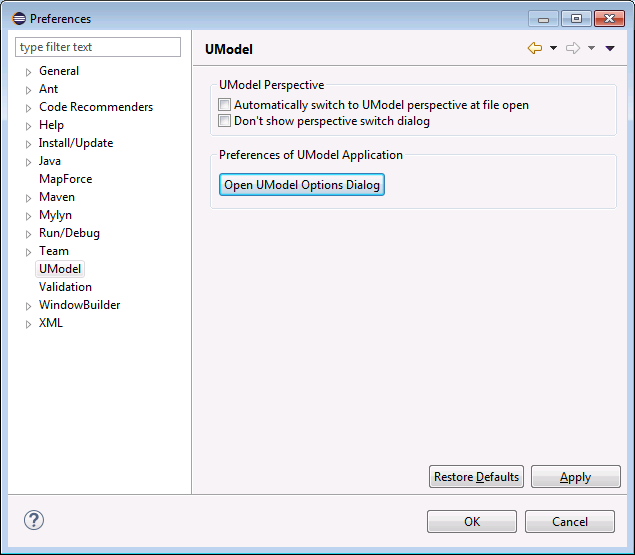Screen dimensions: 635x555
Task: Confirm with the OK button
Action: (472, 521)
